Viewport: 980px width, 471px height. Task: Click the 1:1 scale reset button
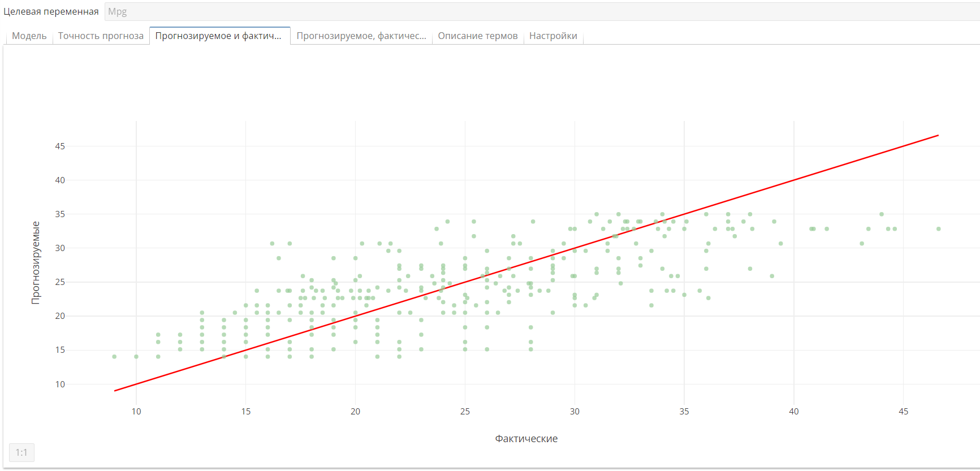coord(21,452)
